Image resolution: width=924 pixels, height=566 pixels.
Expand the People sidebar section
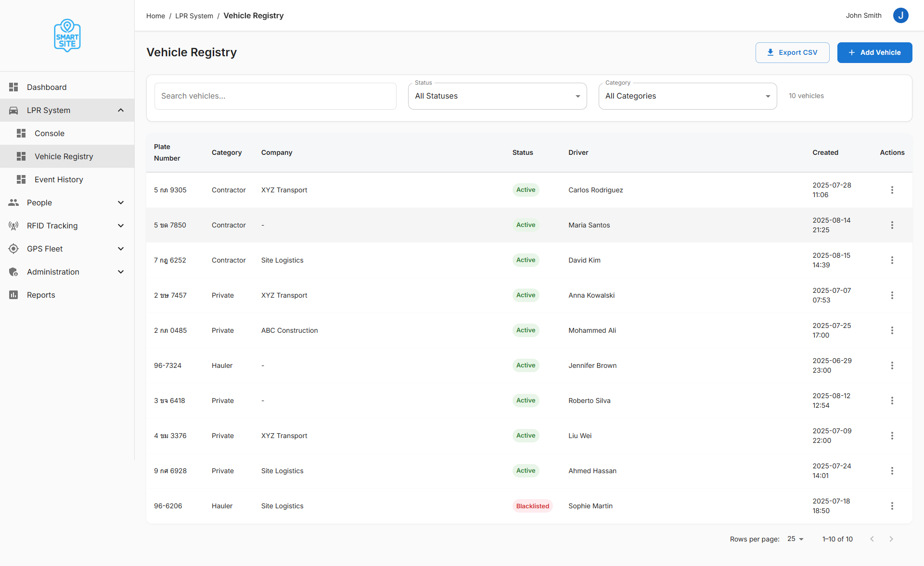pos(121,202)
